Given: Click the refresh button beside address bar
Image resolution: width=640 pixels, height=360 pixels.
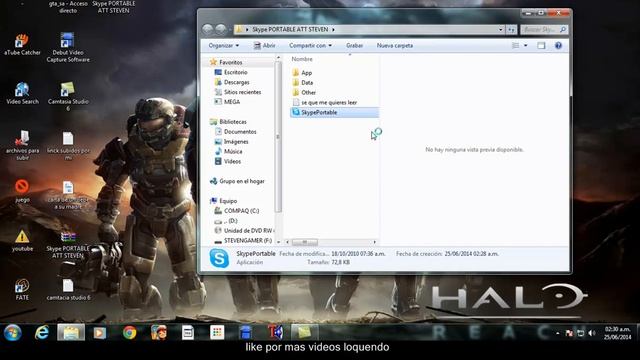Looking at the screenshot, I should coord(511,29).
